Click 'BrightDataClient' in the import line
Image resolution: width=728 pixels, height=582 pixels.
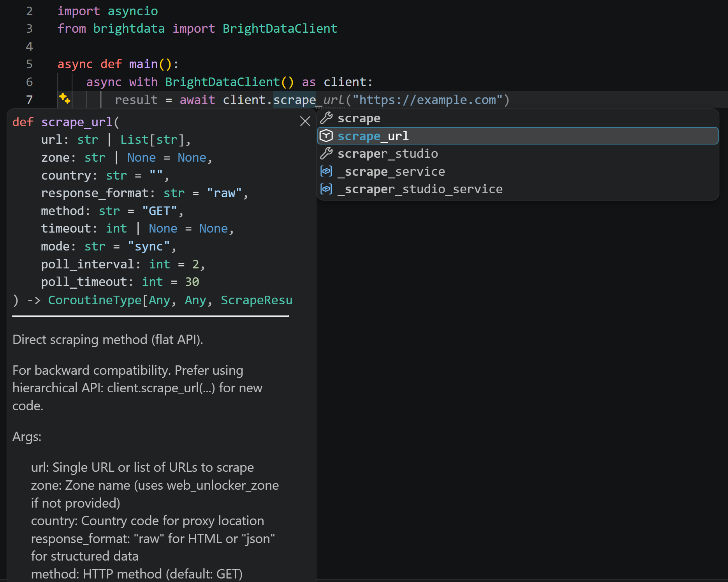coord(280,28)
